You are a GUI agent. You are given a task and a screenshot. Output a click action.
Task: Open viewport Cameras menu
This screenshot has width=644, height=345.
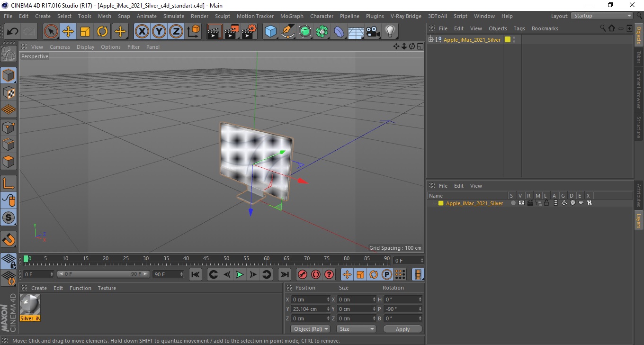60,47
